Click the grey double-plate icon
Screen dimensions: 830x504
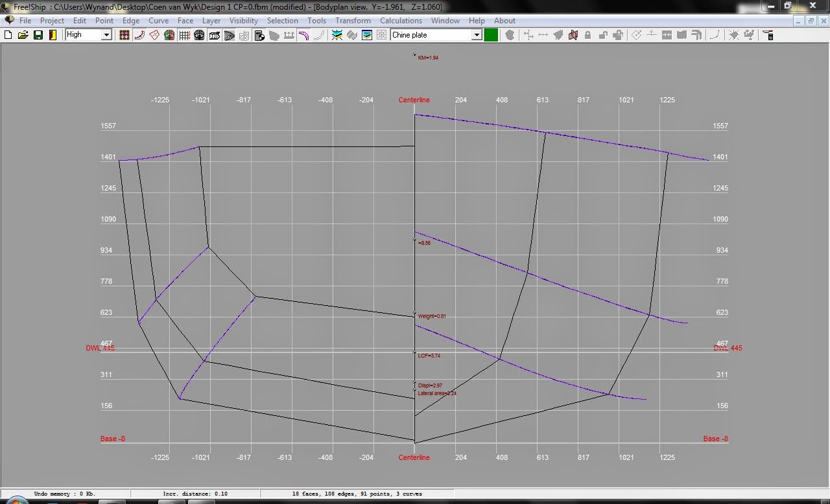point(352,35)
